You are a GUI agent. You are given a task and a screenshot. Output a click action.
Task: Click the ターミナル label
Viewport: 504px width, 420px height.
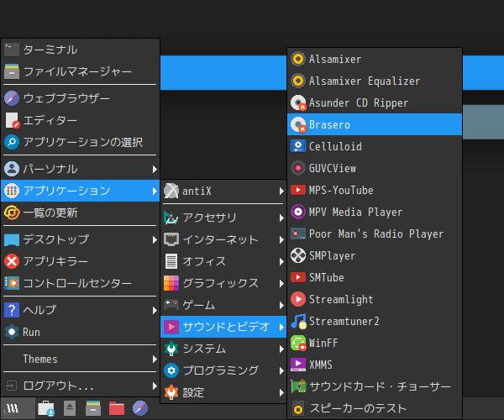click(50, 50)
